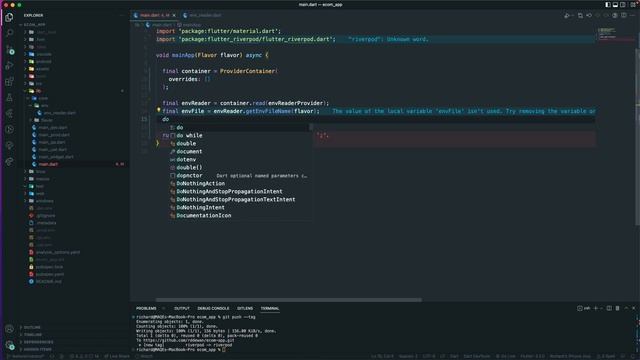Select 'document' autocomplete suggestion
This screenshot has width=640, height=360.
241,151
